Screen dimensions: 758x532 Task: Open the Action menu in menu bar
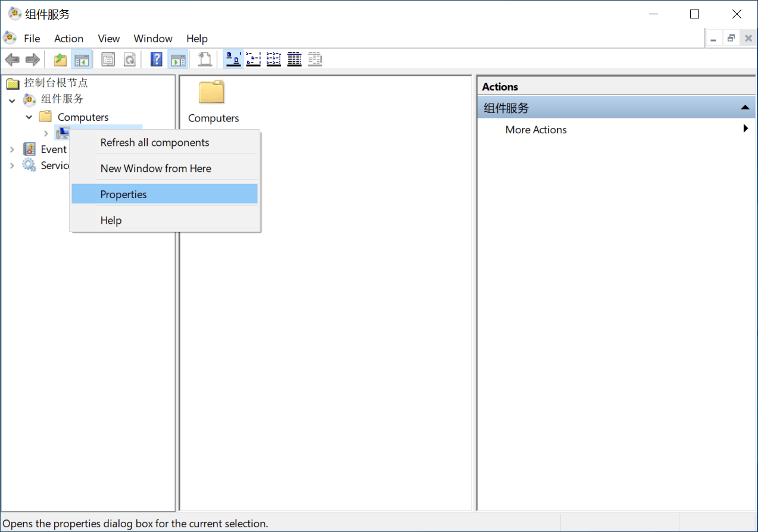(68, 39)
